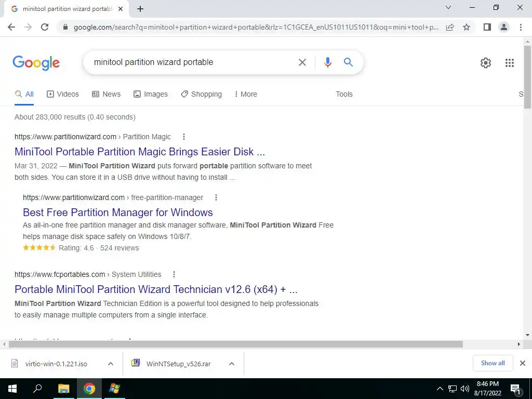Click the address bar URL
The height and width of the screenshot is (399, 532).
pos(256,27)
